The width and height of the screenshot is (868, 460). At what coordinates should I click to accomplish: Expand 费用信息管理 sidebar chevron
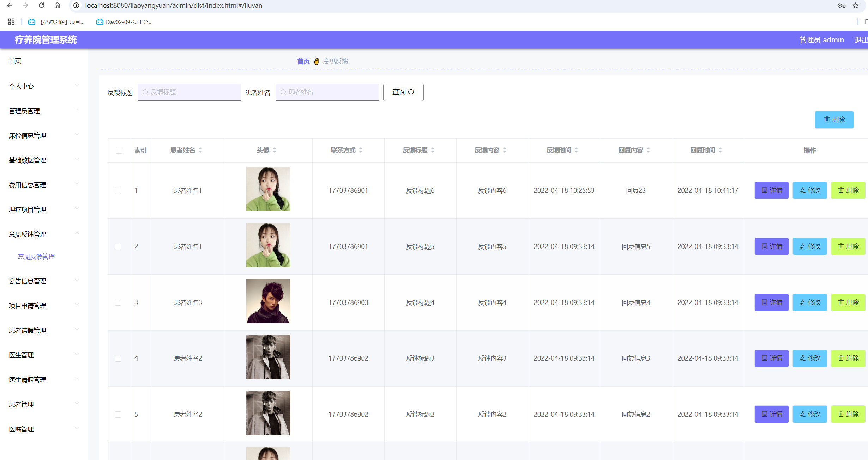point(77,184)
